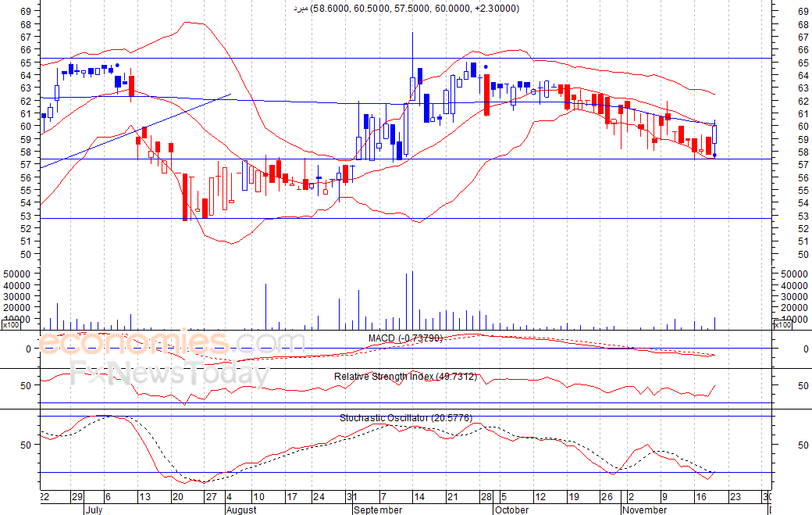Click the date label 9 on the time axis
Image resolution: width=812 pixels, height=515 pixels.
664,497
